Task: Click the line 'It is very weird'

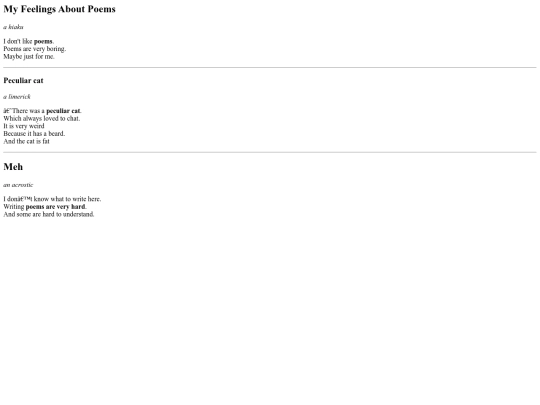Action: pyautogui.click(x=24, y=126)
